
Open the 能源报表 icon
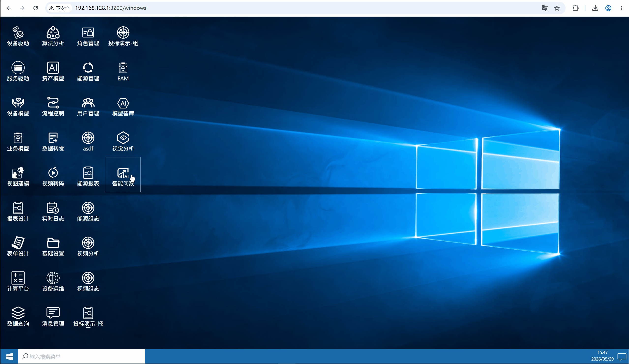click(88, 176)
